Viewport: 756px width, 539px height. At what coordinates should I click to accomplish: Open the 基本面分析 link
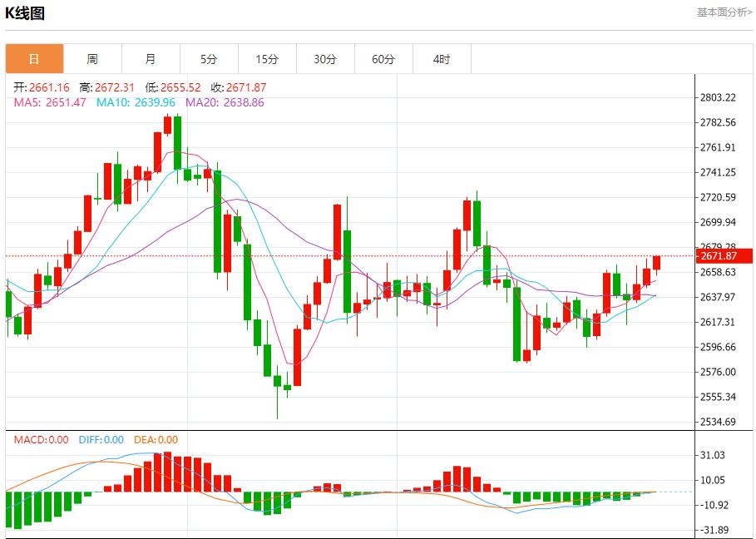pos(724,12)
